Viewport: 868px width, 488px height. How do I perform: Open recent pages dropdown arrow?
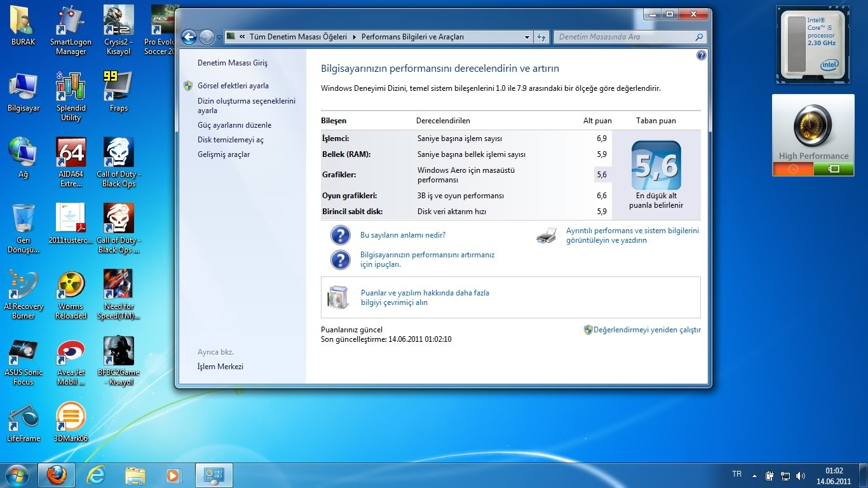click(219, 37)
